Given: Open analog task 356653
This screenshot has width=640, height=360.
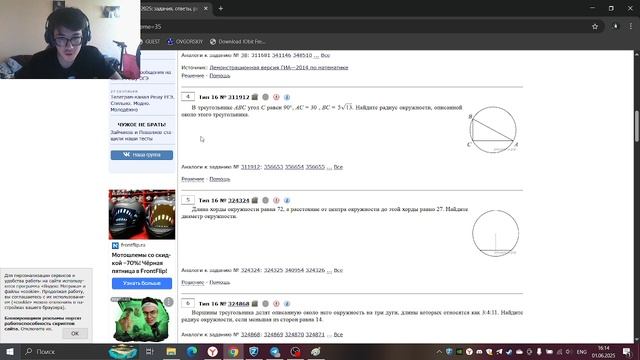Looking at the screenshot, I should [x=273, y=167].
